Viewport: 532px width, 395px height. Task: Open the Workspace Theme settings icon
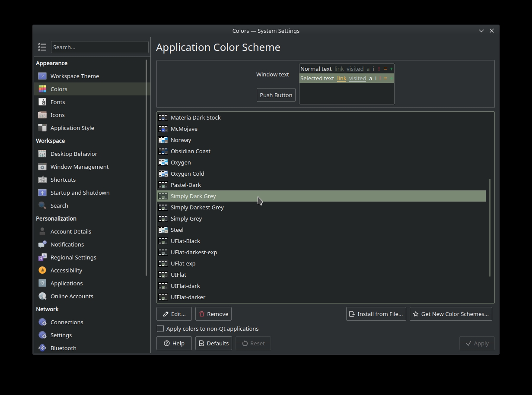[x=42, y=76]
